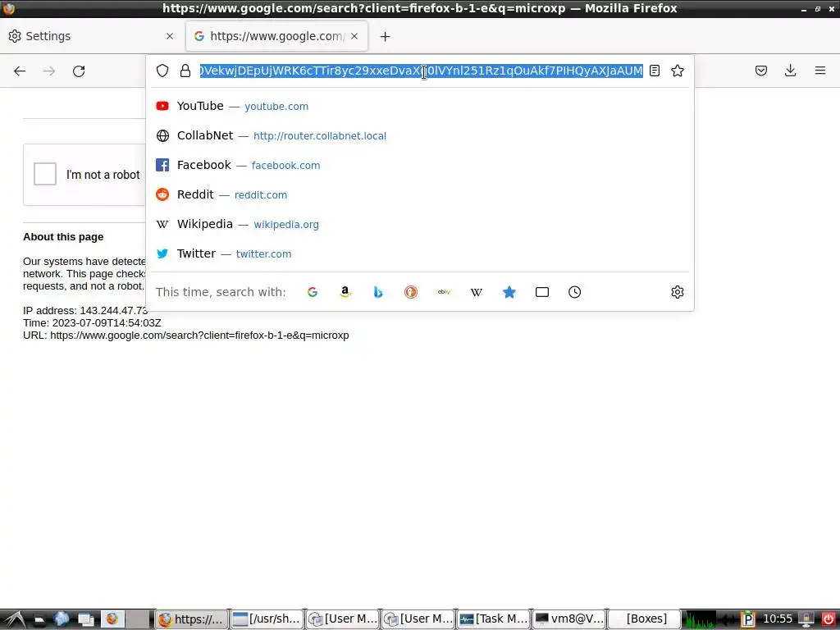
Task: Check the I'm not a robot box
Action: [x=45, y=174]
